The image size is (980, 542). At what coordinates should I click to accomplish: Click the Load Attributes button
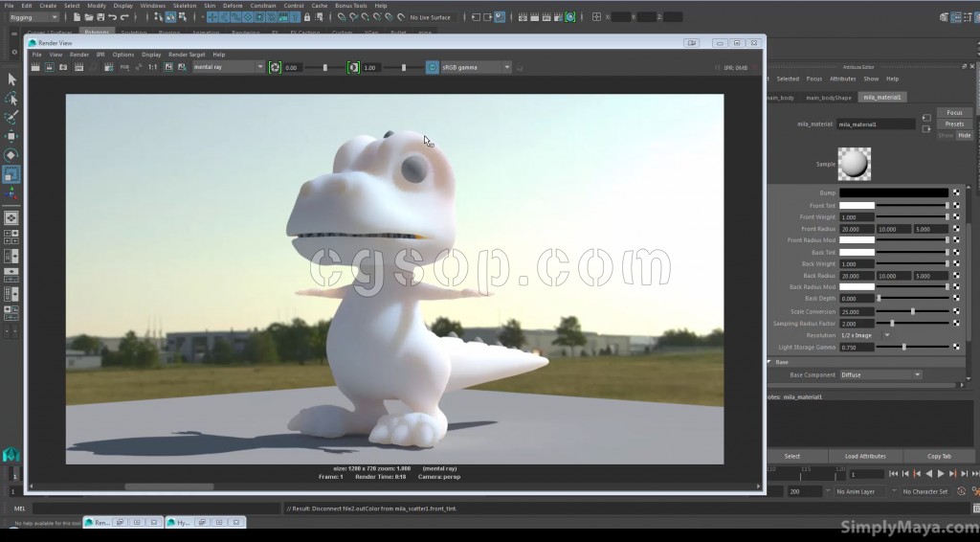click(x=865, y=456)
